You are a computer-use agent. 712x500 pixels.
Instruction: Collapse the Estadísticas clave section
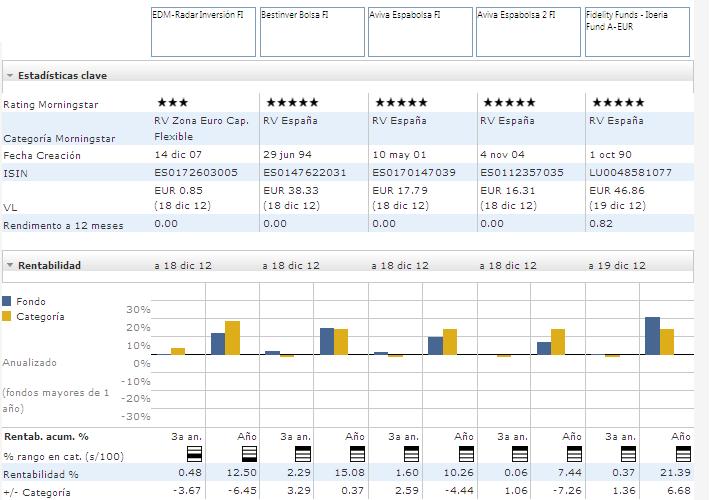tap(10, 75)
